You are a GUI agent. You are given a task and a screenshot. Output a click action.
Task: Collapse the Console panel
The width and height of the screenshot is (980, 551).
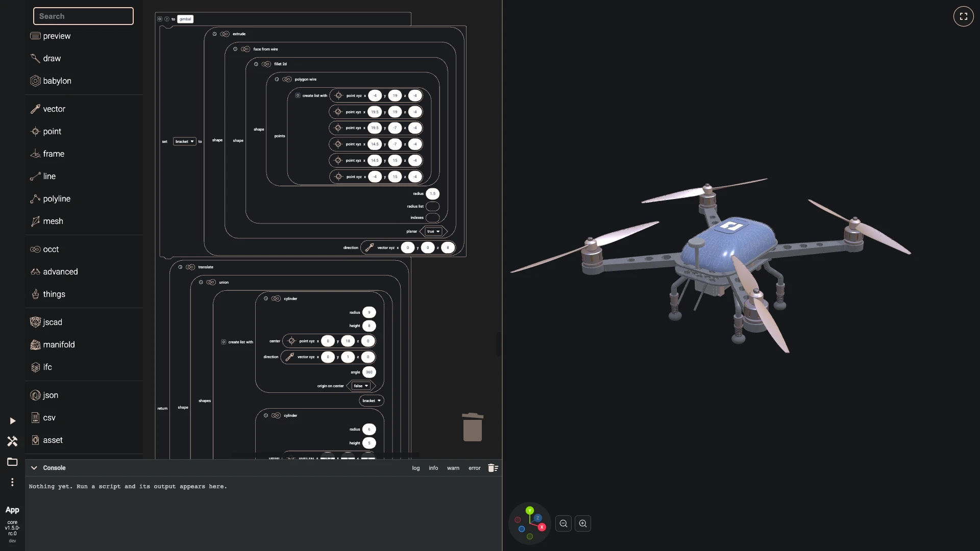click(x=34, y=468)
